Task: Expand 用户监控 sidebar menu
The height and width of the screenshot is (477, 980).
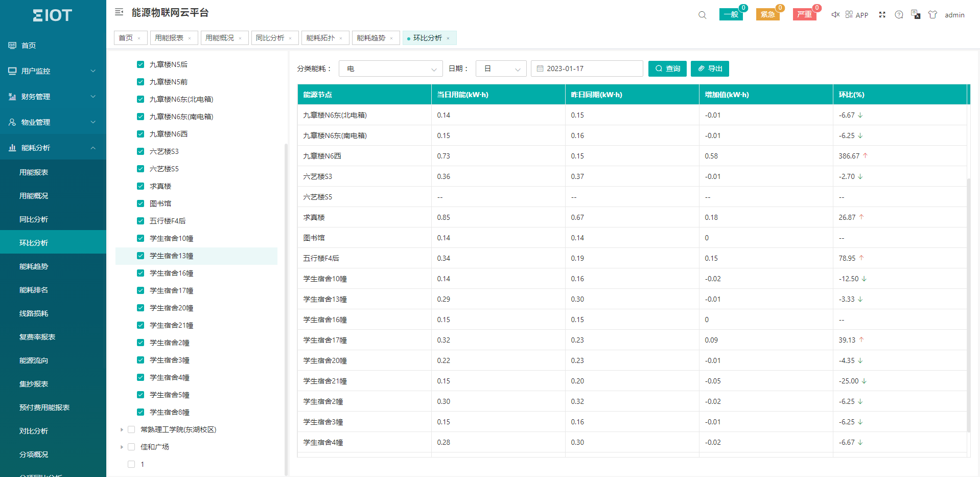Action: click(53, 71)
